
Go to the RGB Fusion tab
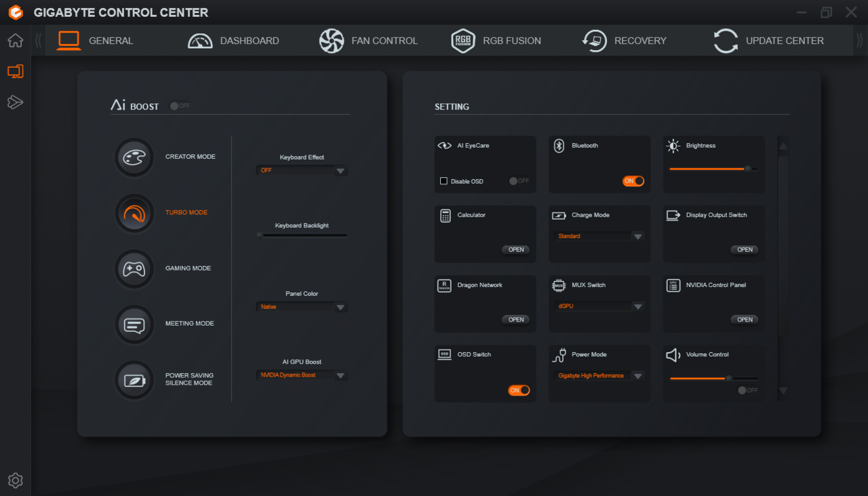496,41
